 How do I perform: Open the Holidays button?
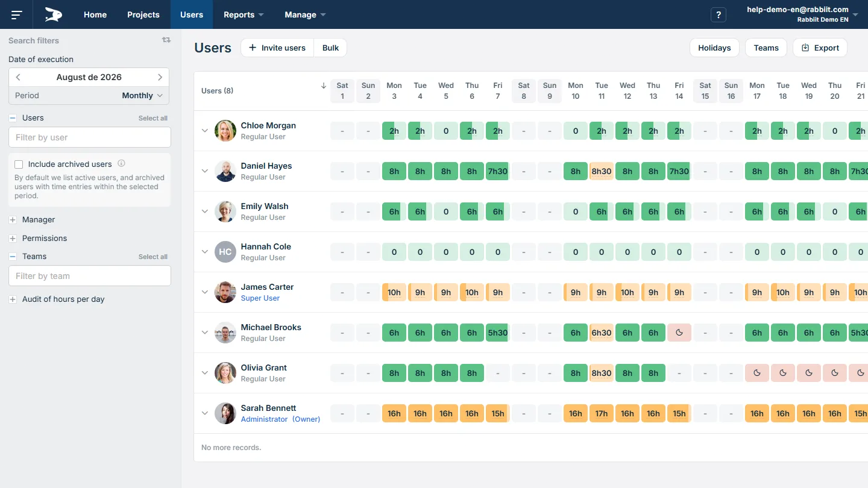tap(714, 48)
